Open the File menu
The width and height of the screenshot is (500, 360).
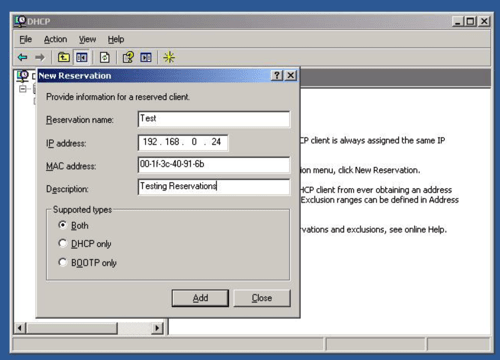26,39
